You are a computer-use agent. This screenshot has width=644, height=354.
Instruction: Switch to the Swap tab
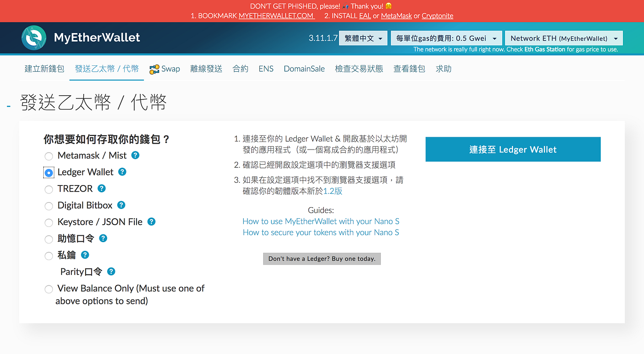point(165,69)
